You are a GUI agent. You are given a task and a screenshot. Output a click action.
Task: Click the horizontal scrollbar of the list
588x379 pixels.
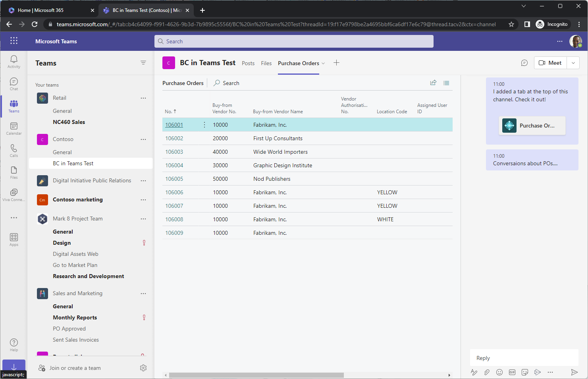[x=256, y=375]
